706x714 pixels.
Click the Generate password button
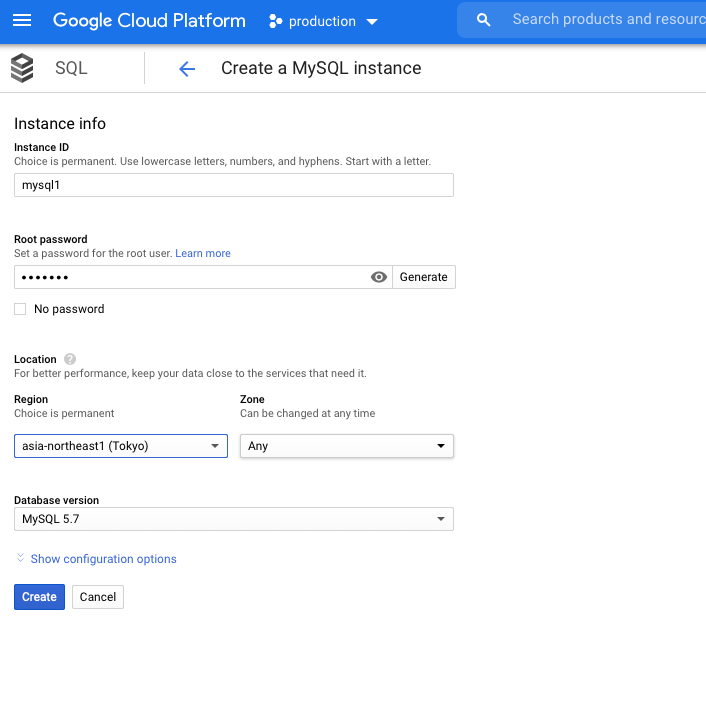point(423,277)
